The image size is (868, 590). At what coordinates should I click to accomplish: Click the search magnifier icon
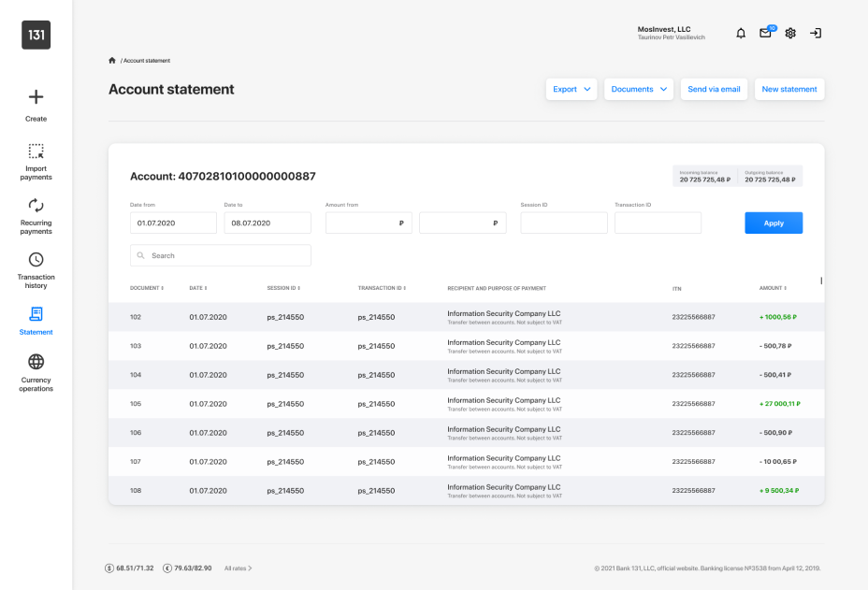[x=140, y=255]
